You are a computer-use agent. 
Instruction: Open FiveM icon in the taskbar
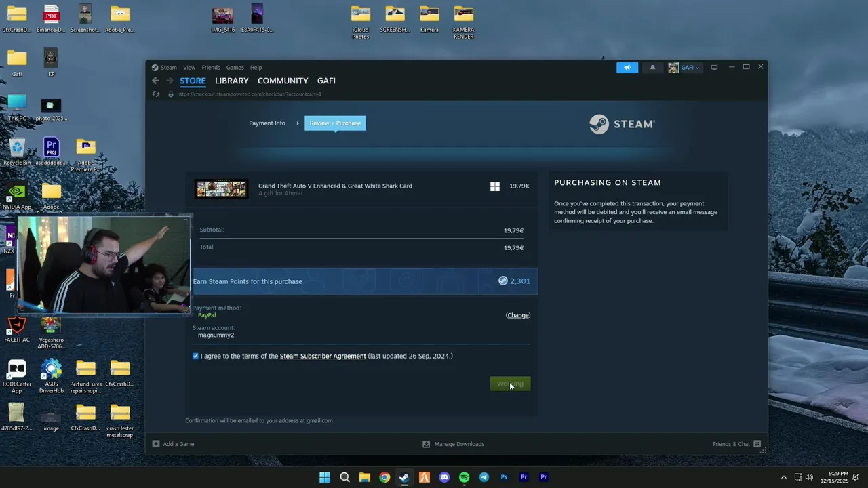[x=424, y=477]
